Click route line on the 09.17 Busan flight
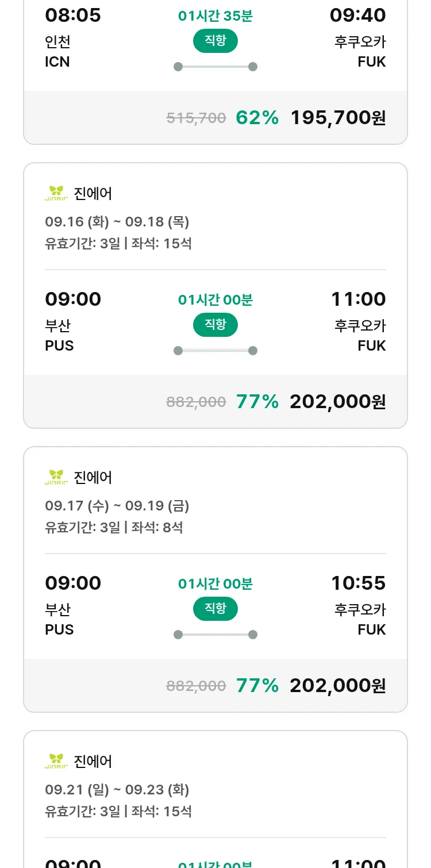The height and width of the screenshot is (868, 431). coord(215,635)
